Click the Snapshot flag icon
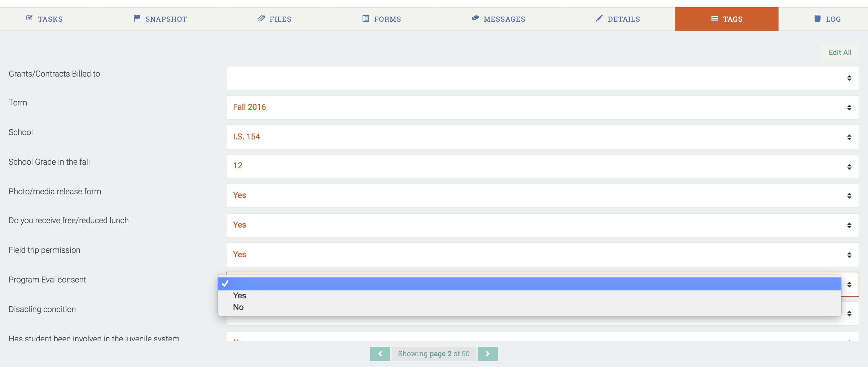The height and width of the screenshot is (367, 868). [137, 18]
